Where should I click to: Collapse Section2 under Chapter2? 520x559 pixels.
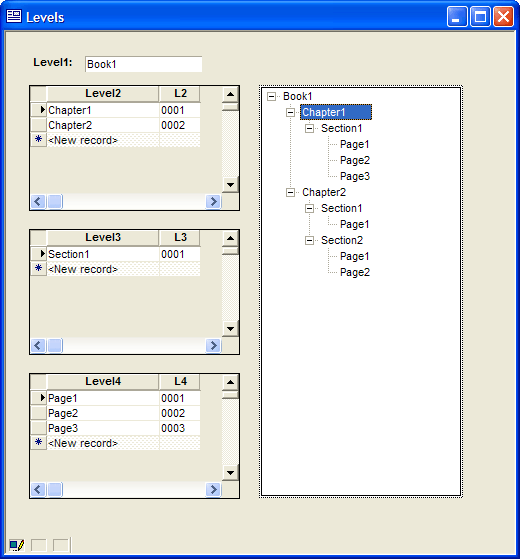[309, 241]
